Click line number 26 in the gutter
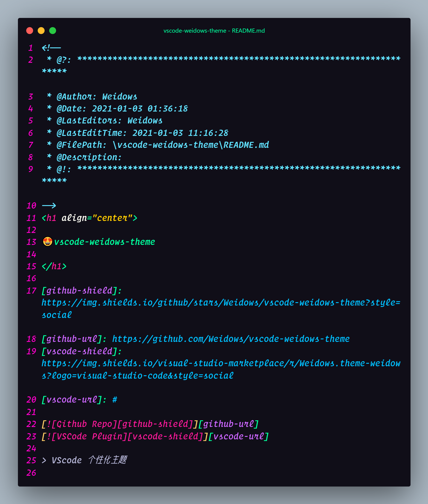 [31, 473]
